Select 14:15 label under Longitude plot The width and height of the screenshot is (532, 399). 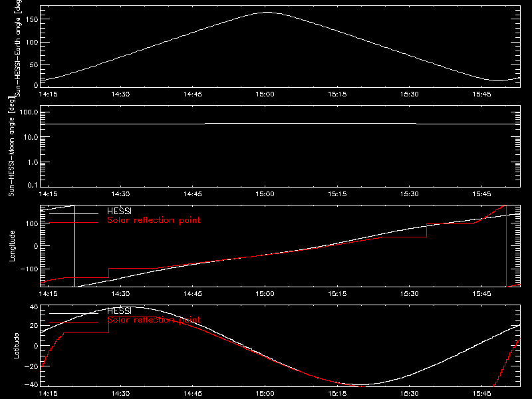pos(48,294)
